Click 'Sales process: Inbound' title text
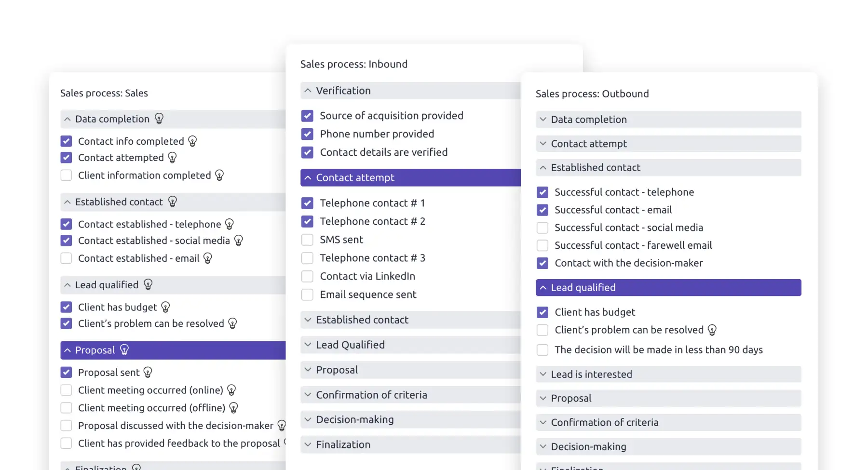This screenshot has width=868, height=470. pos(354,64)
